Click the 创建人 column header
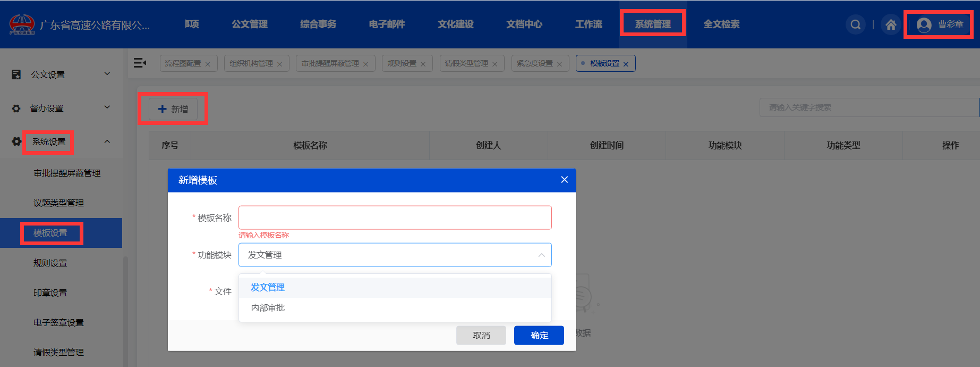The height and width of the screenshot is (367, 980). pyautogui.click(x=488, y=145)
